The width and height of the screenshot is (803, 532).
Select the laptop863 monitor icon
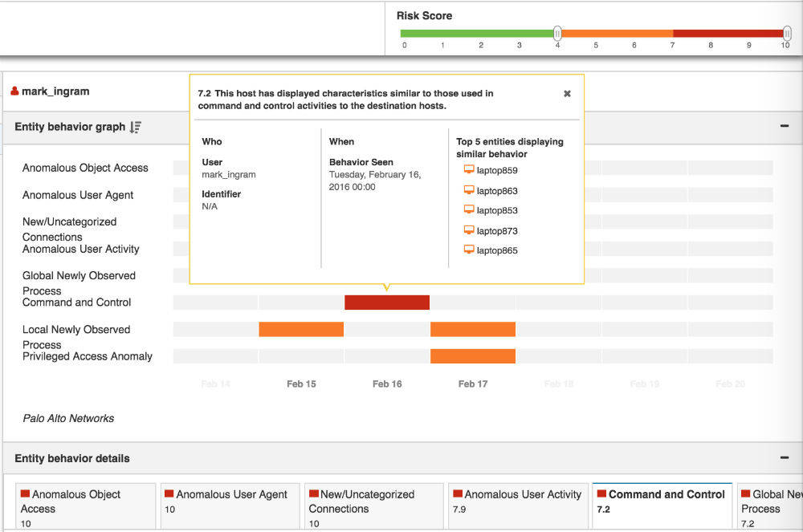tap(469, 191)
